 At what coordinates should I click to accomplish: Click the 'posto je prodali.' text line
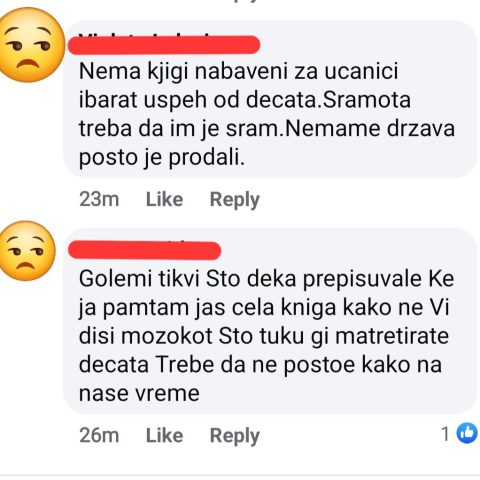tap(162, 158)
